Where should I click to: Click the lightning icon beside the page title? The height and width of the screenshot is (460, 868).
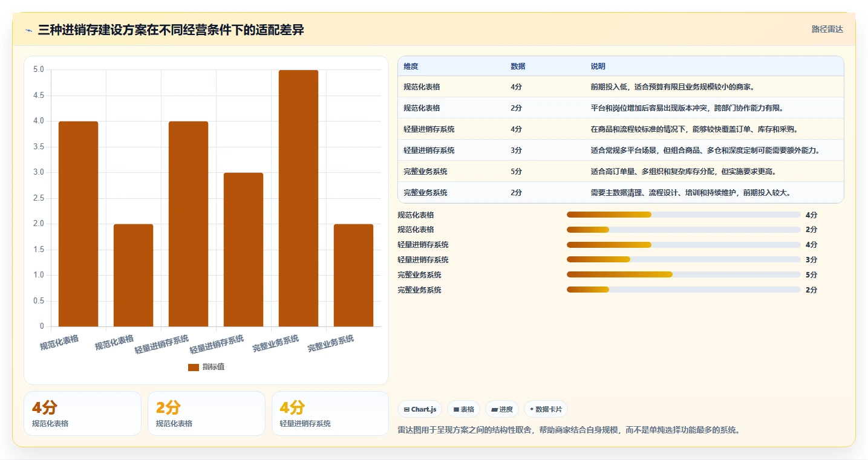(28, 30)
